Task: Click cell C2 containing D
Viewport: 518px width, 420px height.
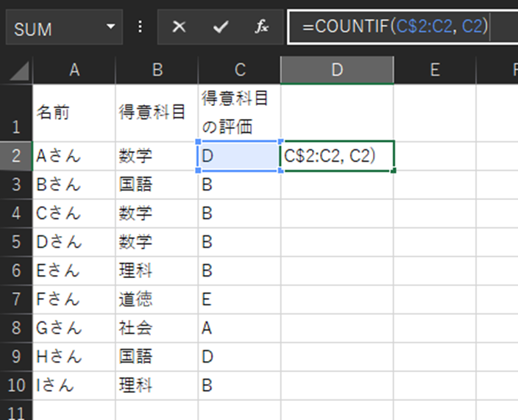Action: click(x=238, y=156)
